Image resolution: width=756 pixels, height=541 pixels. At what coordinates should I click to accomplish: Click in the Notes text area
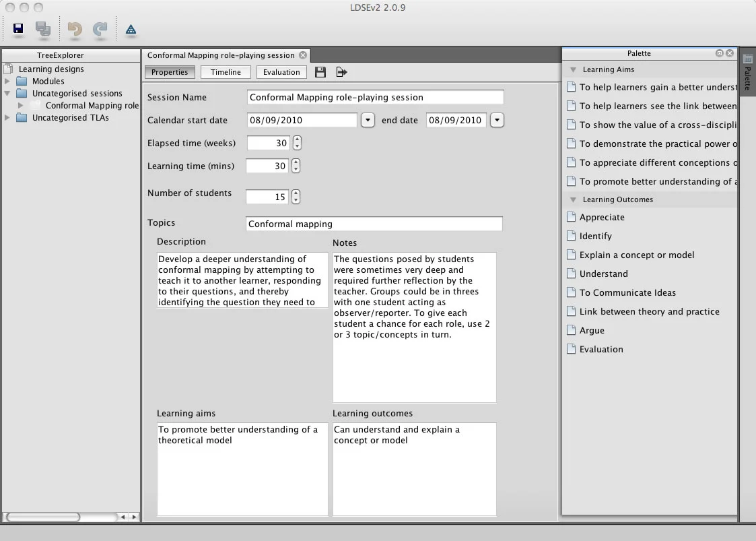click(x=414, y=327)
